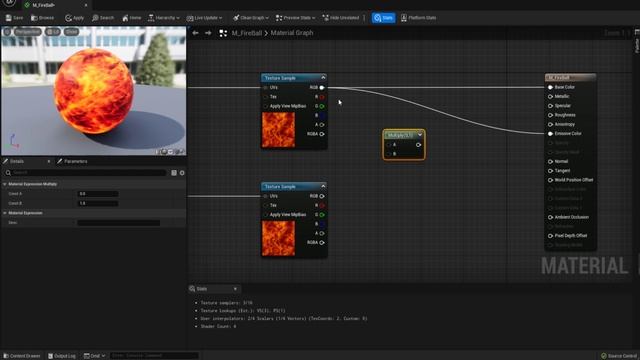Click the Home toolbar button
This screenshot has height=360, width=640.
click(131, 18)
